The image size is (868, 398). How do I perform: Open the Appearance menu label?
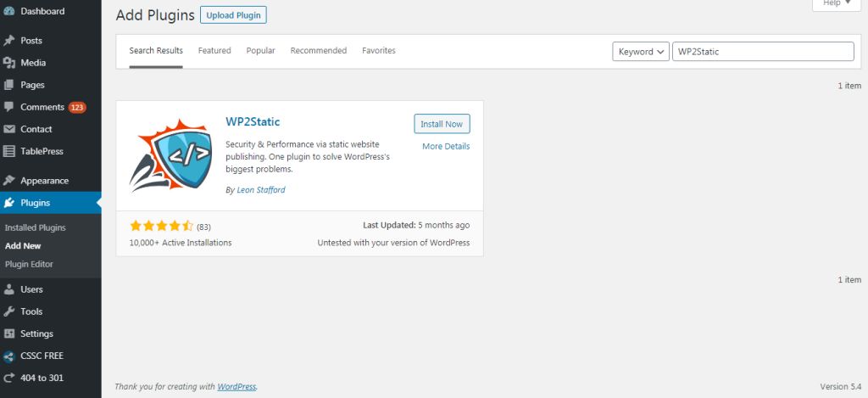44,181
